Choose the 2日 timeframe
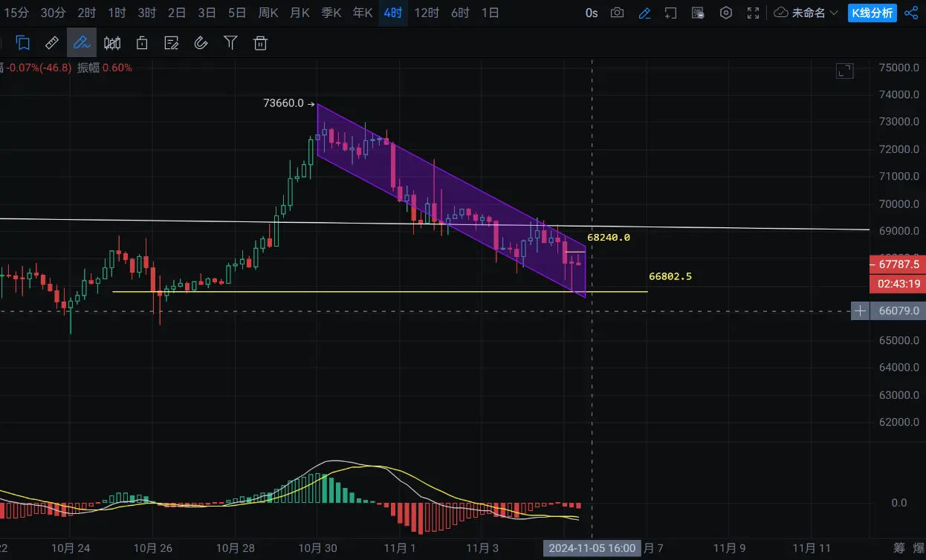The height and width of the screenshot is (560, 926). pyautogui.click(x=177, y=13)
